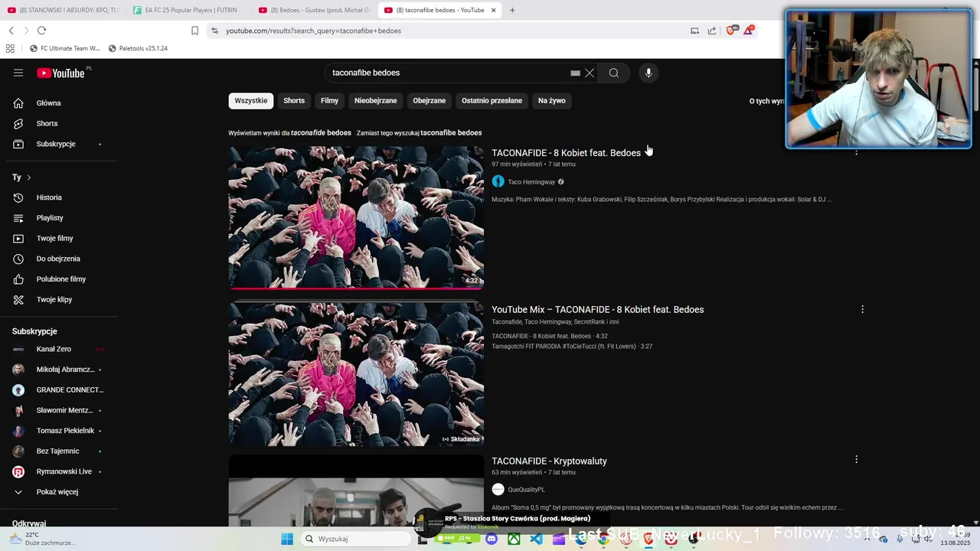980x551 pixels.
Task: Open the browser apps grid icon
Action: click(x=10, y=48)
